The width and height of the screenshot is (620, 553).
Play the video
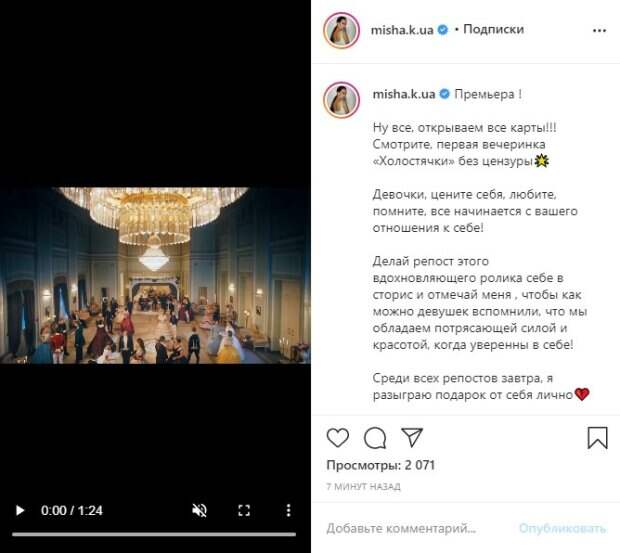pyautogui.click(x=20, y=510)
